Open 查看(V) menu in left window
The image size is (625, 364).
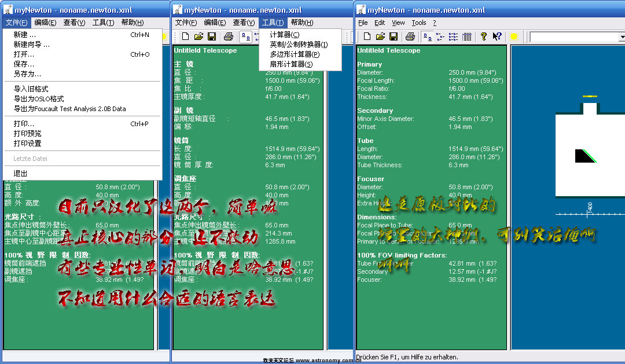click(74, 23)
